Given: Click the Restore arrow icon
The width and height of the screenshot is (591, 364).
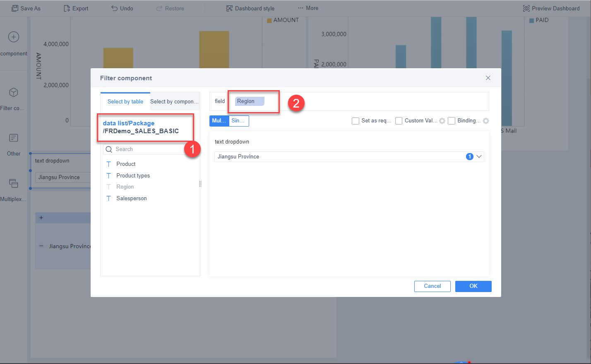Looking at the screenshot, I should pyautogui.click(x=159, y=8).
